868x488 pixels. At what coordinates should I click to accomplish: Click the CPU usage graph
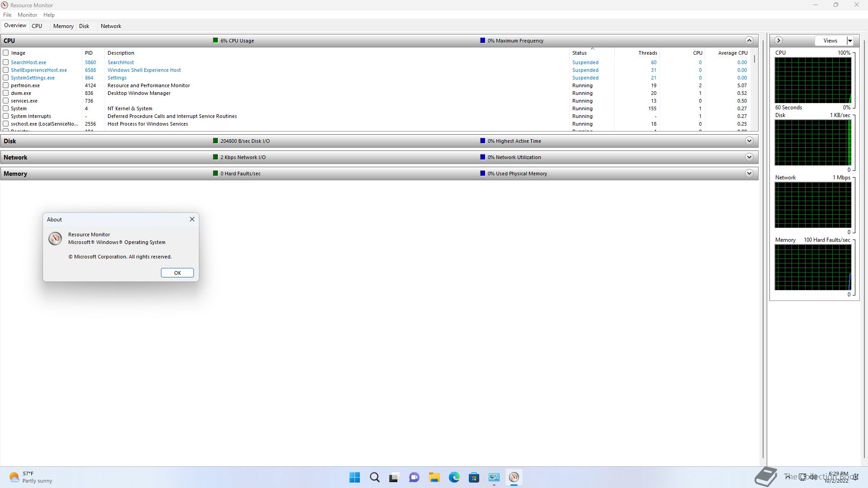coord(813,80)
